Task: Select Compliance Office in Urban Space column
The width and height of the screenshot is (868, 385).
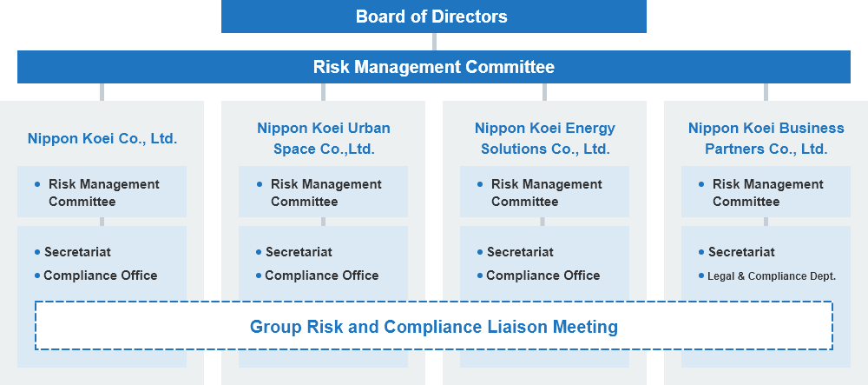Action: [322, 275]
